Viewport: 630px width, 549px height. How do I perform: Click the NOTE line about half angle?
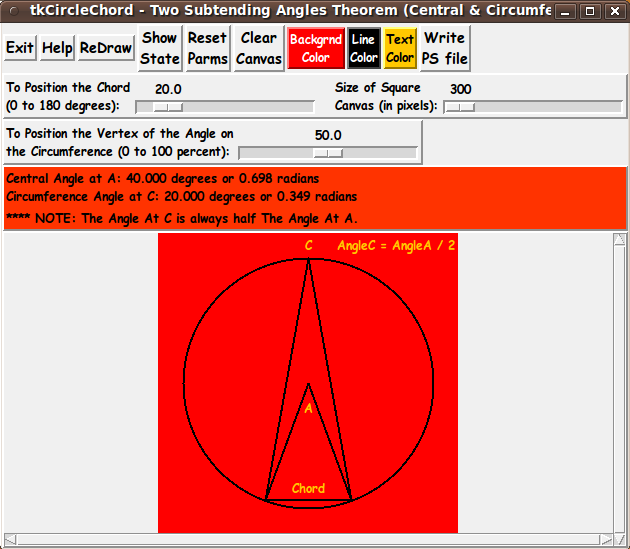point(182,218)
